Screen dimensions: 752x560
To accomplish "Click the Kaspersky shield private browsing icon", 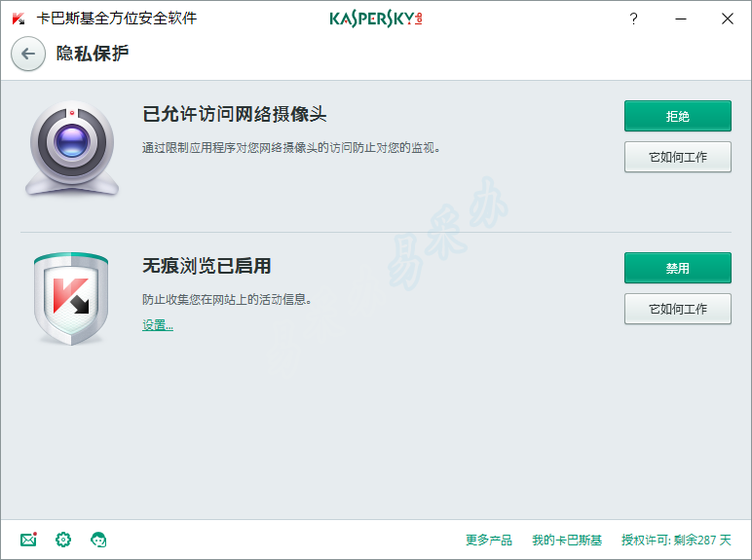I will pos(71,299).
